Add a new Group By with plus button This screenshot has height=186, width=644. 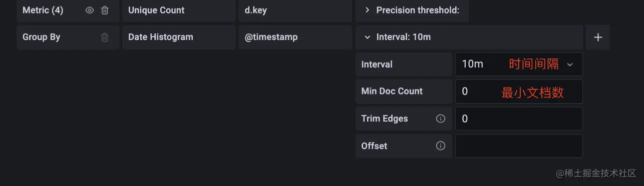[x=598, y=37]
